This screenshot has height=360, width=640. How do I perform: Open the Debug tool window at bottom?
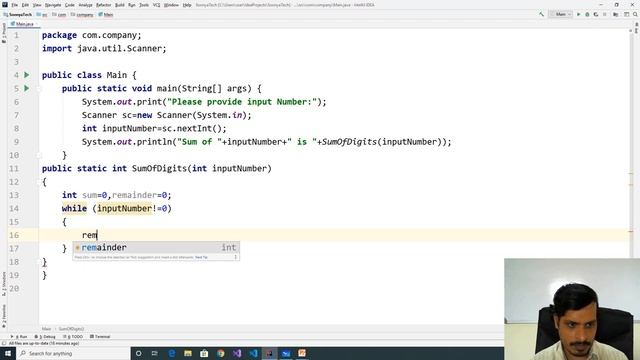tap(45, 337)
